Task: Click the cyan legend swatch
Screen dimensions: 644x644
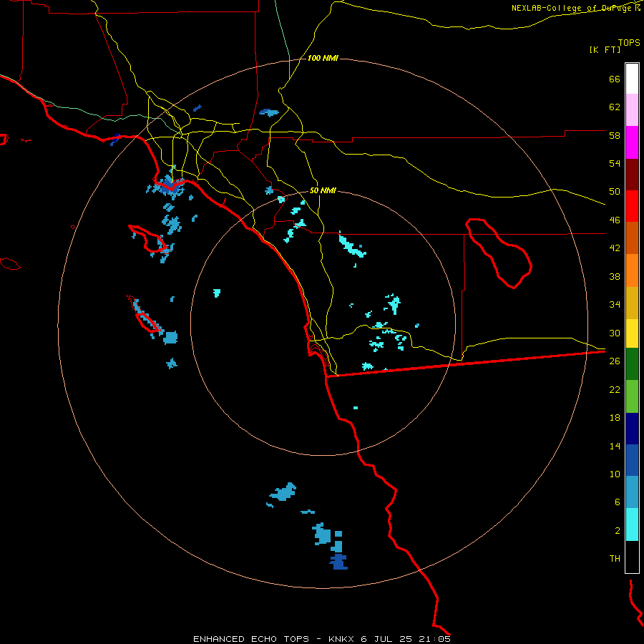Action: tap(632, 525)
